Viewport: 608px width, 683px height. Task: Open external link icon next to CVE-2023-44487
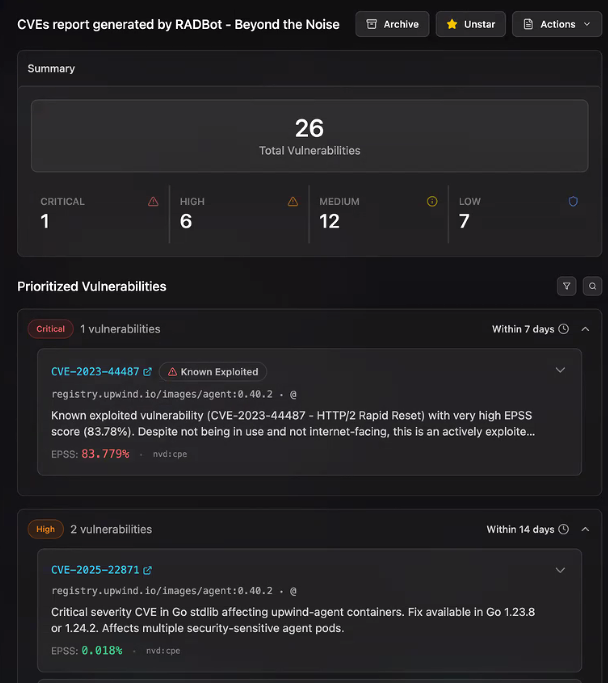tap(148, 372)
